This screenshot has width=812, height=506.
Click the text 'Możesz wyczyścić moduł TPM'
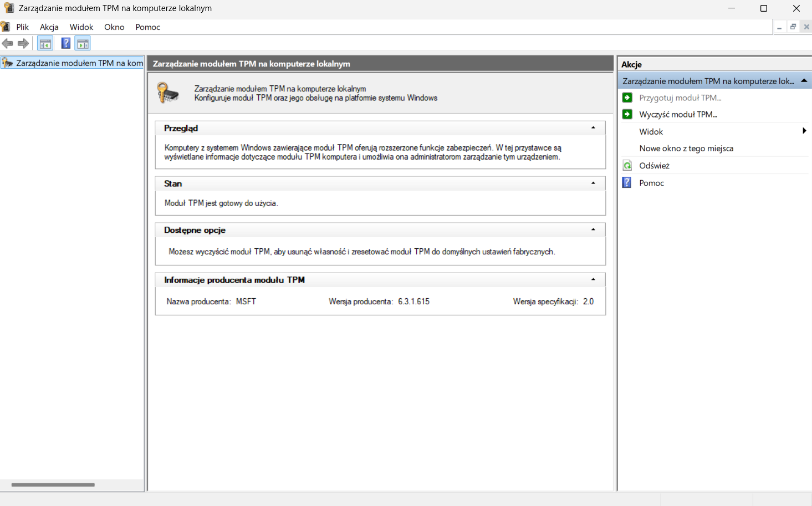click(219, 252)
